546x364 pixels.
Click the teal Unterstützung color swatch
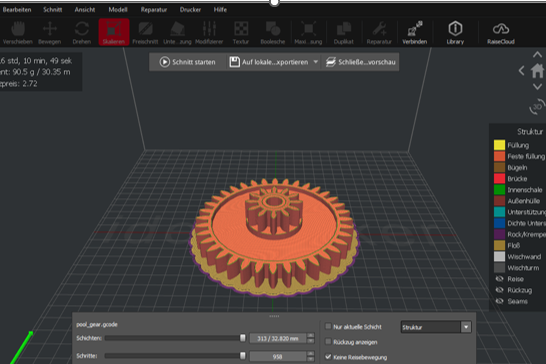pyautogui.click(x=499, y=212)
